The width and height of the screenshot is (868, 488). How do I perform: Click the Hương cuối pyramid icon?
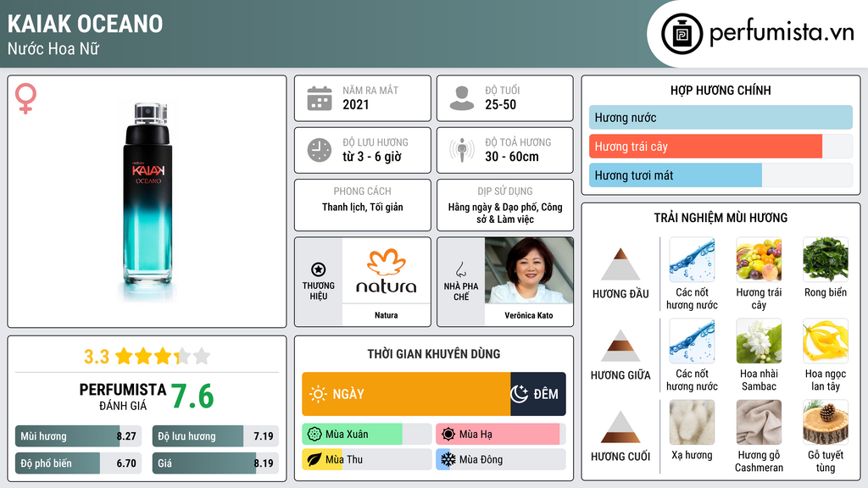620,427
